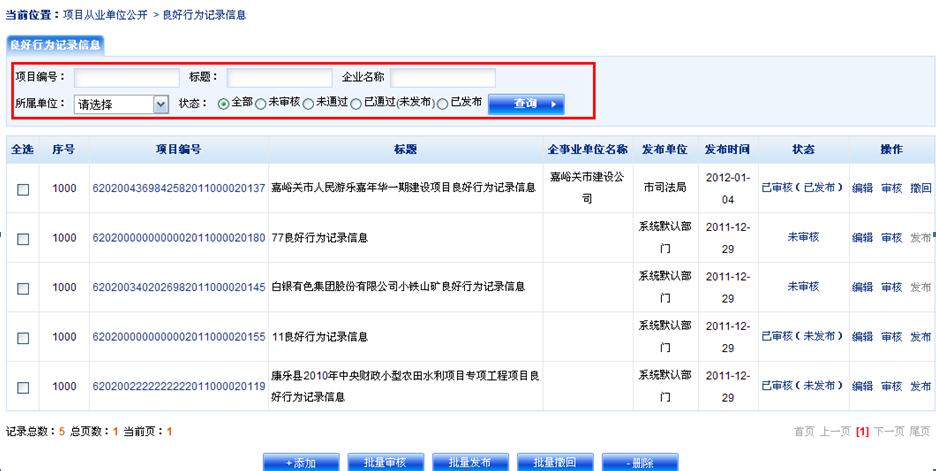Click 编辑 for the 康乐县2010年 row
Image resolution: width=936 pixels, height=471 pixels.
coord(862,386)
